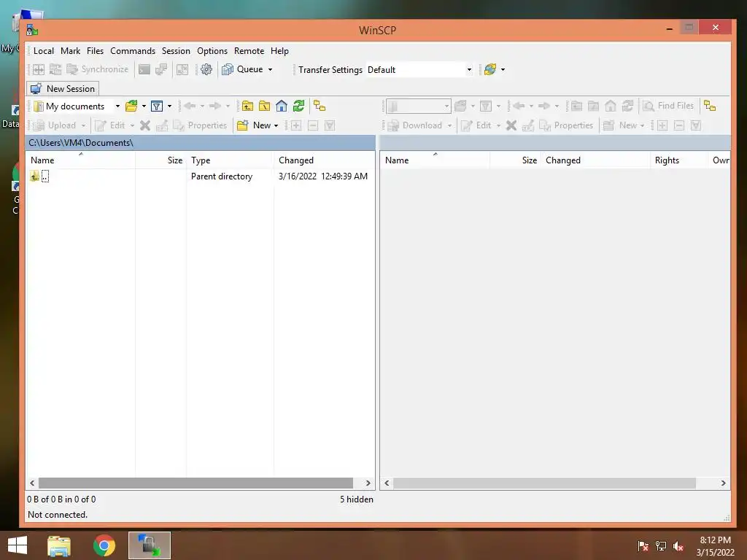The height and width of the screenshot is (560, 747).
Task: Open the Files menu
Action: tap(95, 51)
